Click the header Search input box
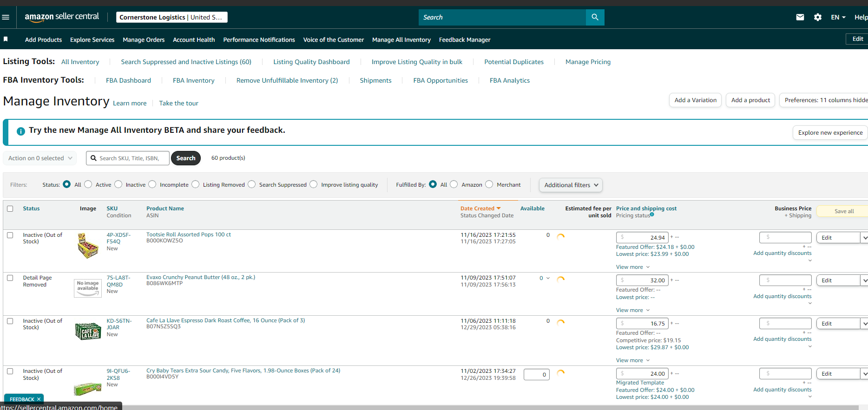Image resolution: width=868 pixels, height=410 pixels. pyautogui.click(x=502, y=17)
